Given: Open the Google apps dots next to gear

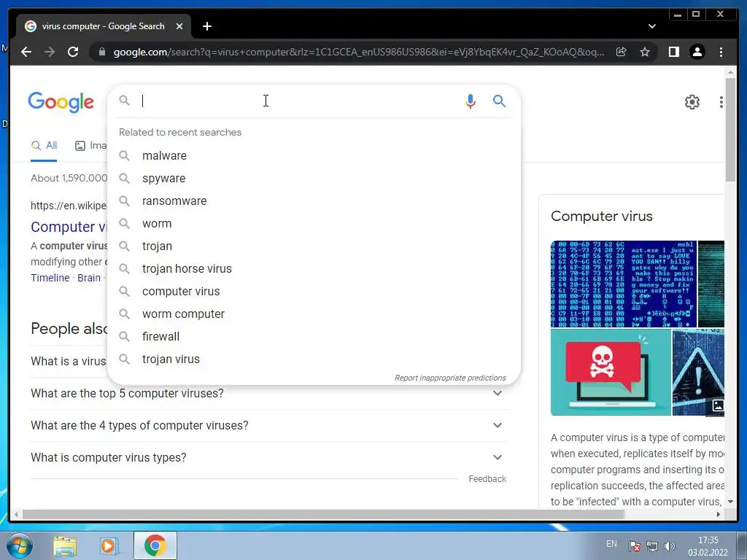Looking at the screenshot, I should (x=721, y=102).
